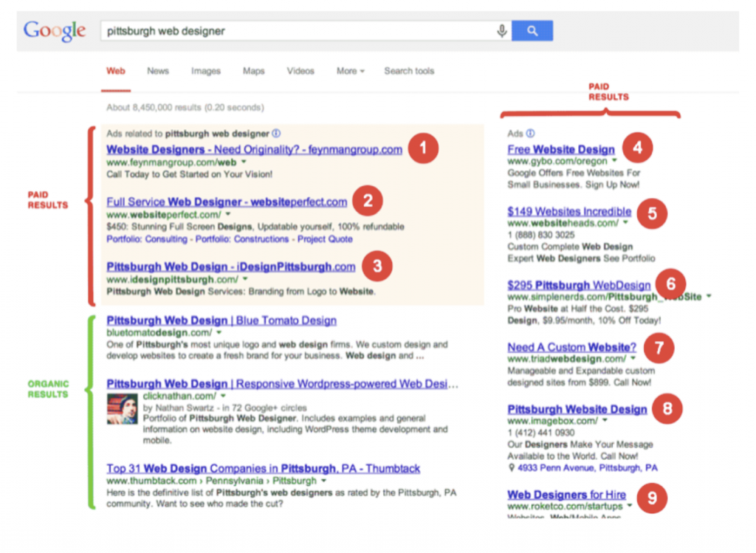Click Nathan Swartz author thumbnail photo

click(x=122, y=409)
